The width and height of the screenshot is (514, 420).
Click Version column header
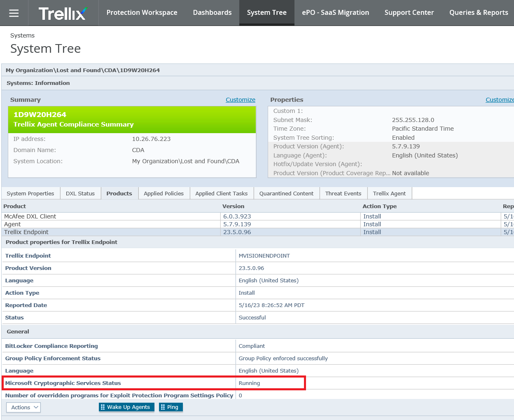click(233, 206)
